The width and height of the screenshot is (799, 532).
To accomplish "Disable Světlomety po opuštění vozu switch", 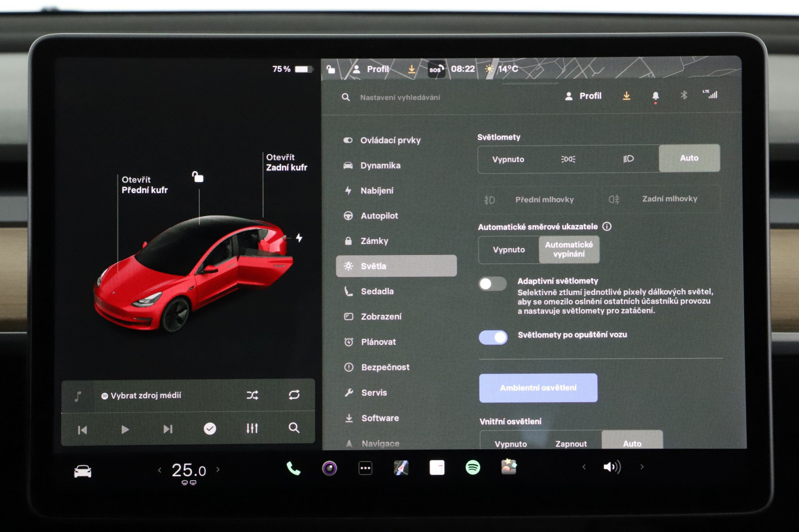I will (493, 337).
